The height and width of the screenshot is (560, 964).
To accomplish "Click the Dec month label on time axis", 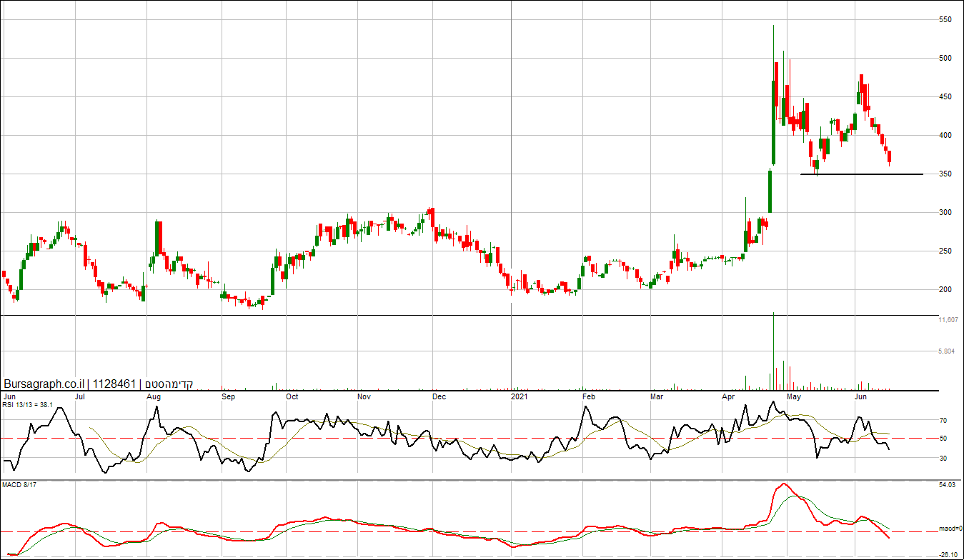I will click(439, 396).
